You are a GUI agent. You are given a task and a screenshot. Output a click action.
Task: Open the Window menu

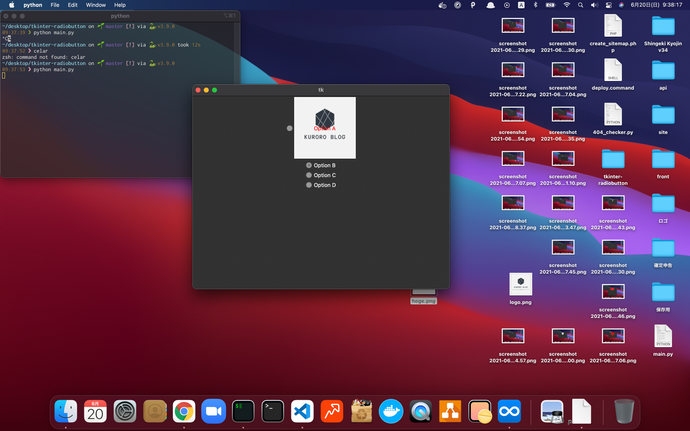point(95,5)
